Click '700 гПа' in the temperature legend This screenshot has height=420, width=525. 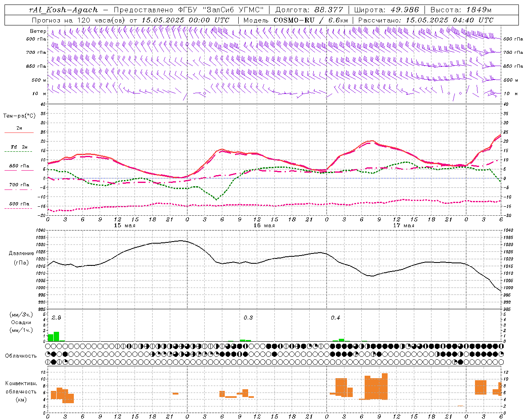click(19, 185)
